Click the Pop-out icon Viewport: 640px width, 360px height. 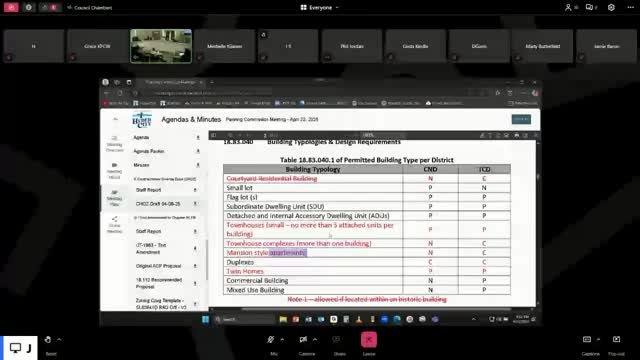click(x=616, y=340)
